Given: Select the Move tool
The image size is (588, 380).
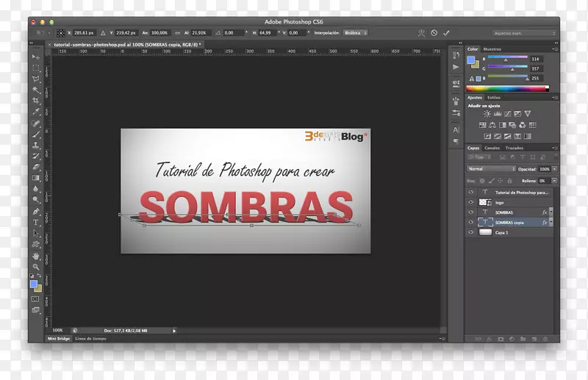Looking at the screenshot, I should 35,57.
